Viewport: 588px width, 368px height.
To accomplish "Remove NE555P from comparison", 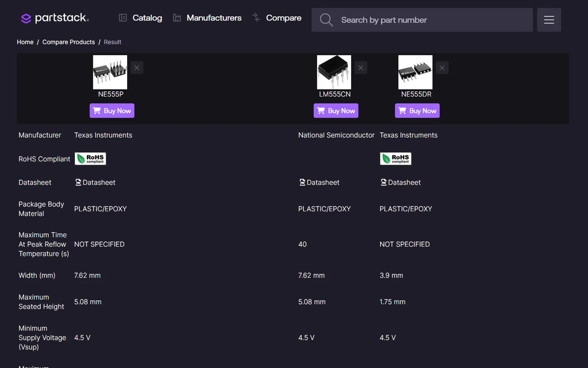I will pyautogui.click(x=137, y=68).
